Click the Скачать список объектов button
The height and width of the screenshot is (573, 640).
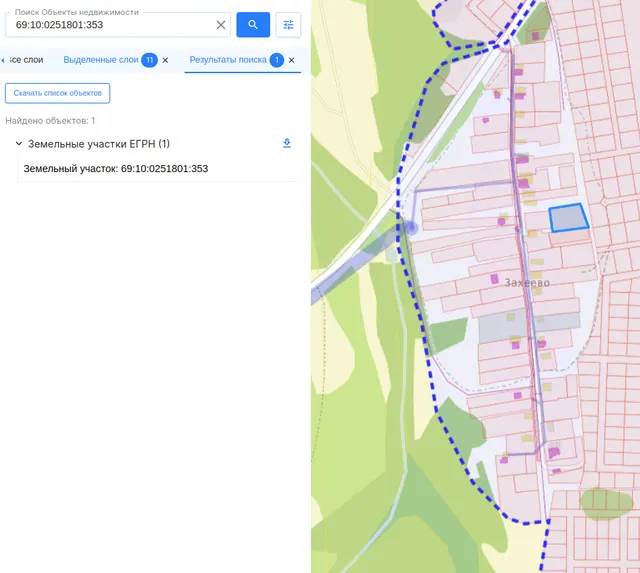point(58,93)
